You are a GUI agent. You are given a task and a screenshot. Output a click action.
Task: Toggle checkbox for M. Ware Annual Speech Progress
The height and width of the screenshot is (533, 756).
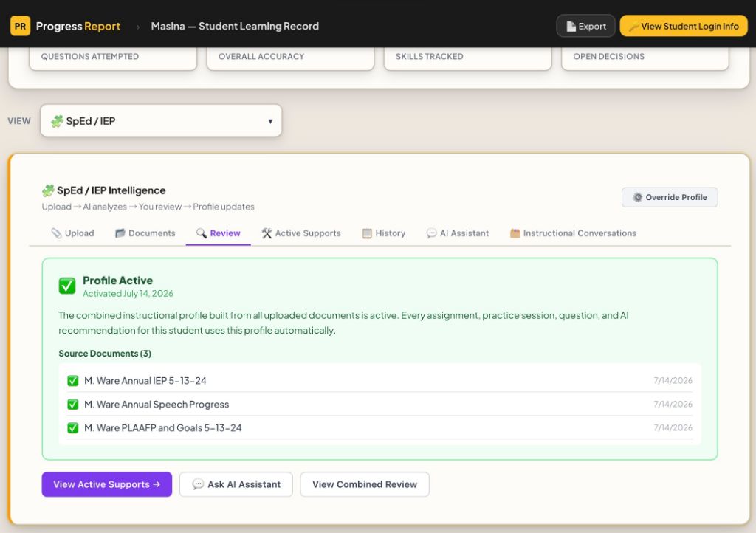pos(73,405)
